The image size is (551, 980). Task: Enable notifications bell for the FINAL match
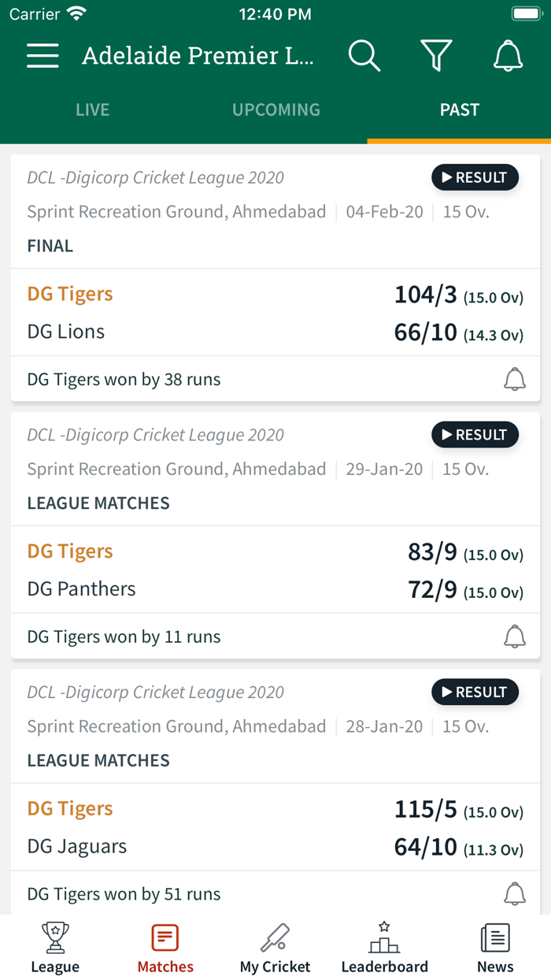(x=515, y=379)
